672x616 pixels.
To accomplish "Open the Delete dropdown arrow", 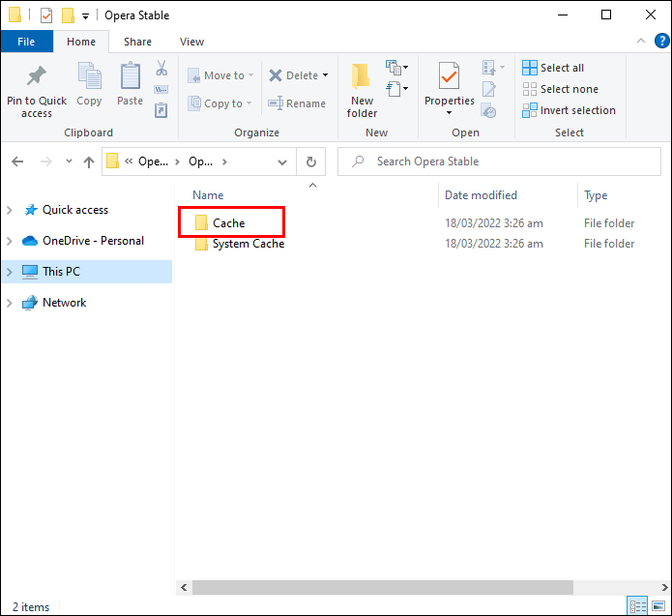I will click(325, 75).
